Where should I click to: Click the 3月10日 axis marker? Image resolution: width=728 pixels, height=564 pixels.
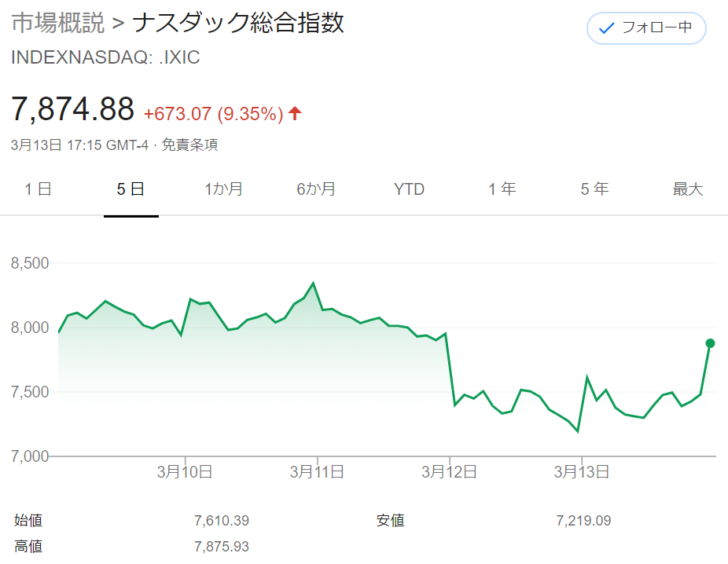tap(185, 471)
